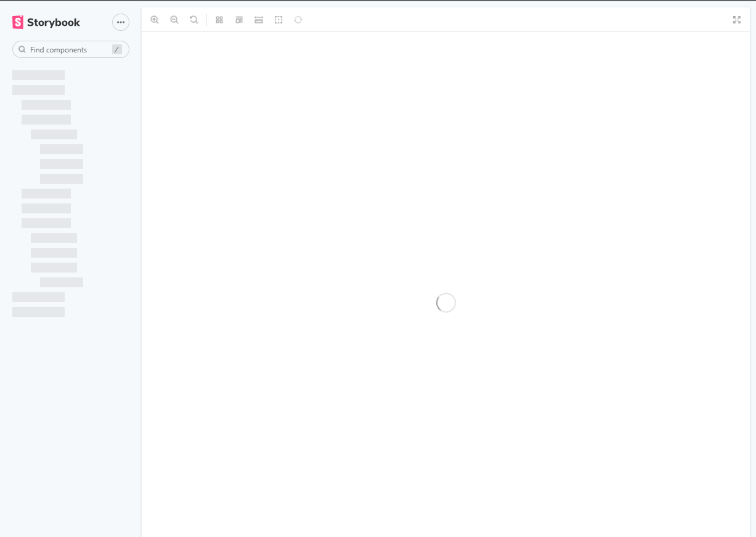Toggle the outline overlay off
The height and width of the screenshot is (537, 756).
(278, 19)
